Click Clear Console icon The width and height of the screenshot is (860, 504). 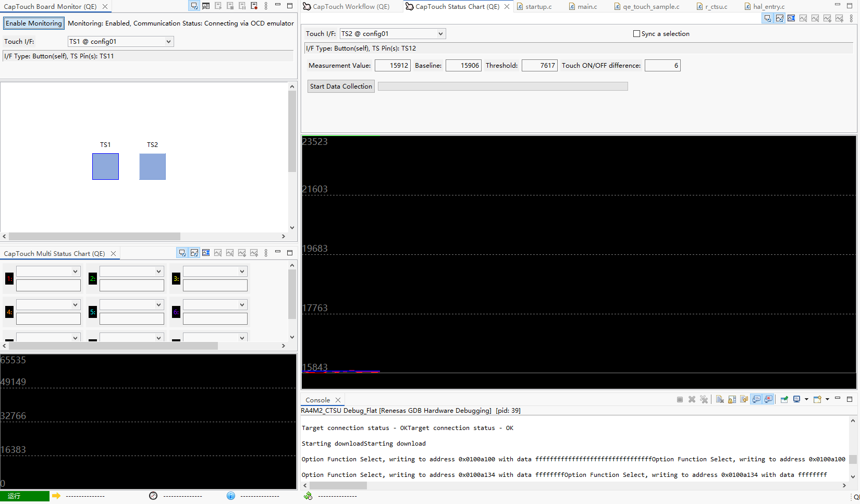[720, 399]
